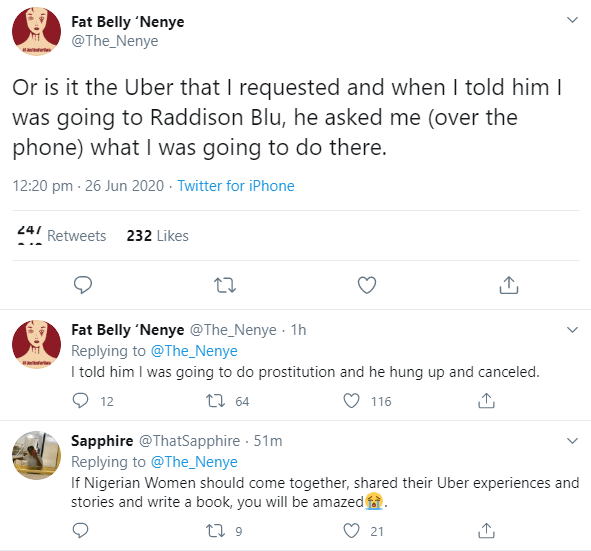Share the reply by Fat Belly 'Nenye

(486, 401)
